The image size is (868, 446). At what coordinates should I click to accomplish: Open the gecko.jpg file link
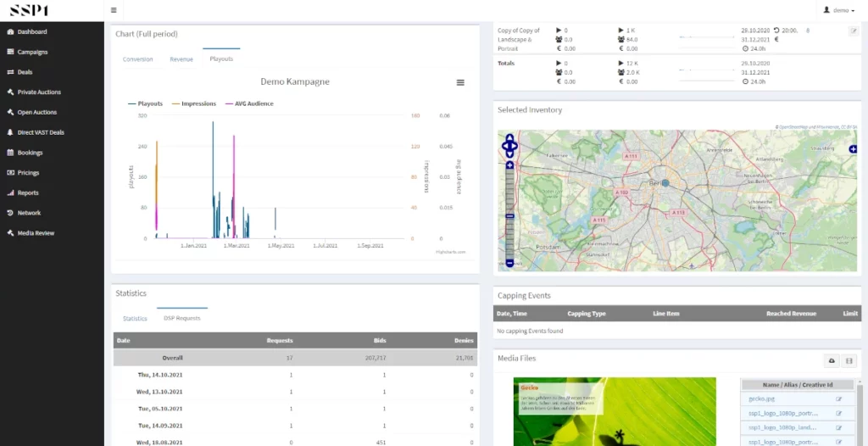tap(759, 399)
